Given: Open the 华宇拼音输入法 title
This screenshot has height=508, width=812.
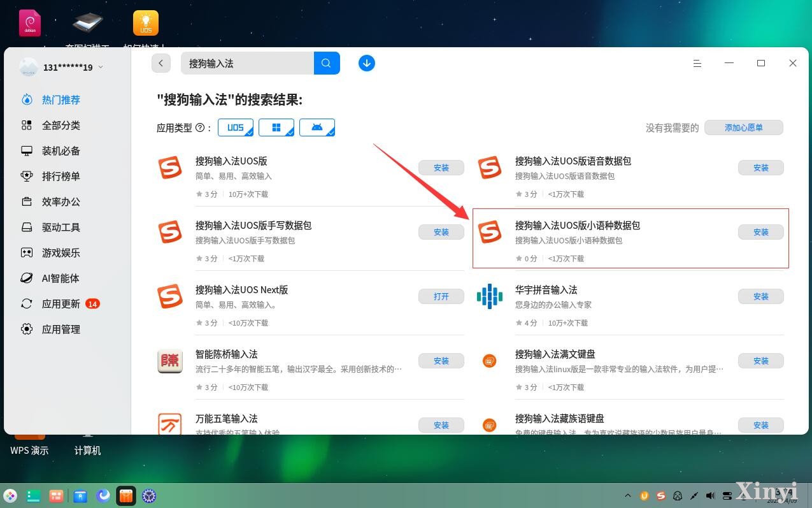Looking at the screenshot, I should [x=546, y=290].
